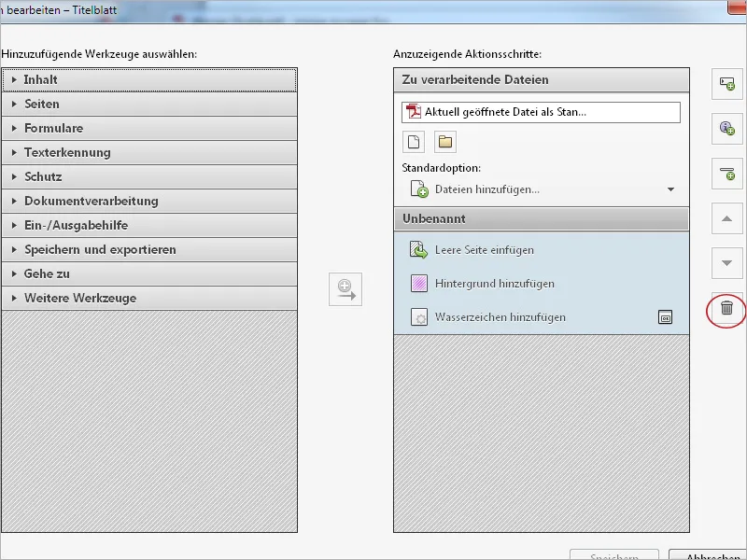Viewport: 747px width, 560px height.
Task: Expand the Gehe zu category
Action: (149, 274)
